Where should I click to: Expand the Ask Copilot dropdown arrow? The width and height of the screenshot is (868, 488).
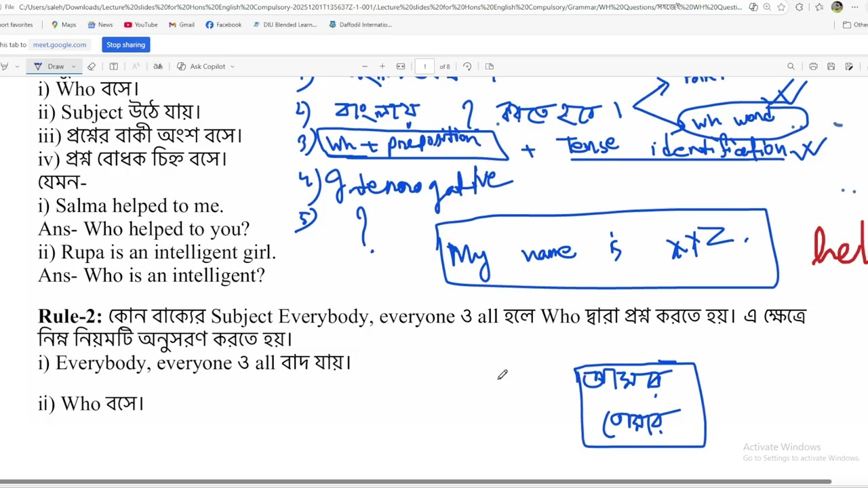232,66
